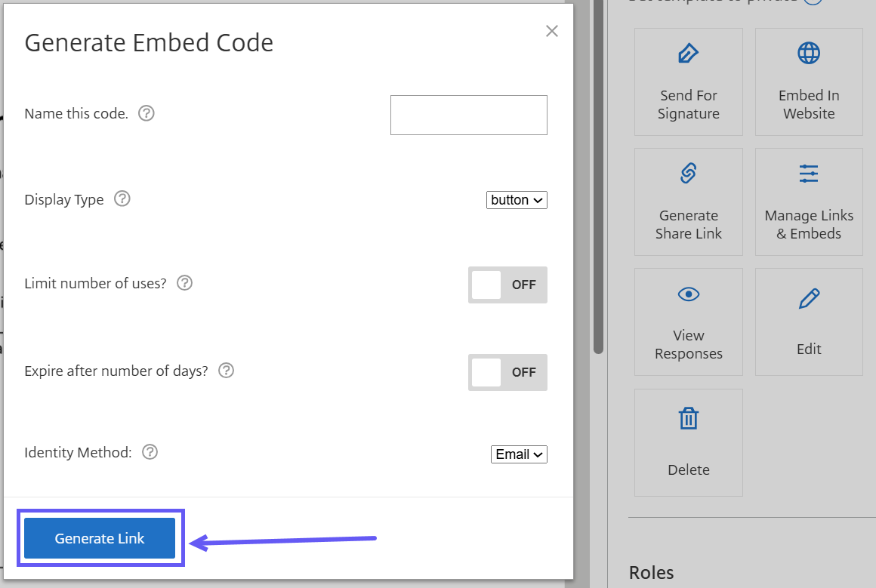Select the Delete label text

click(x=688, y=469)
